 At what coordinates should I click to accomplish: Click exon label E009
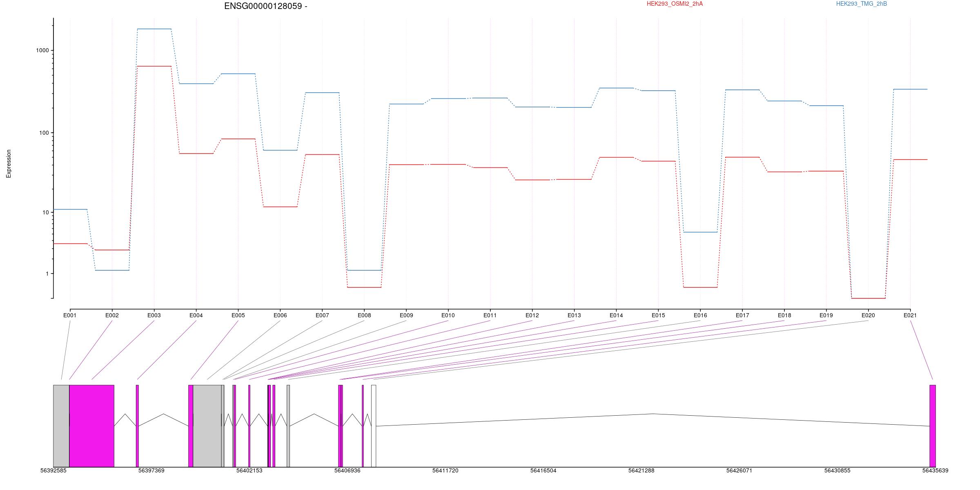(x=406, y=315)
